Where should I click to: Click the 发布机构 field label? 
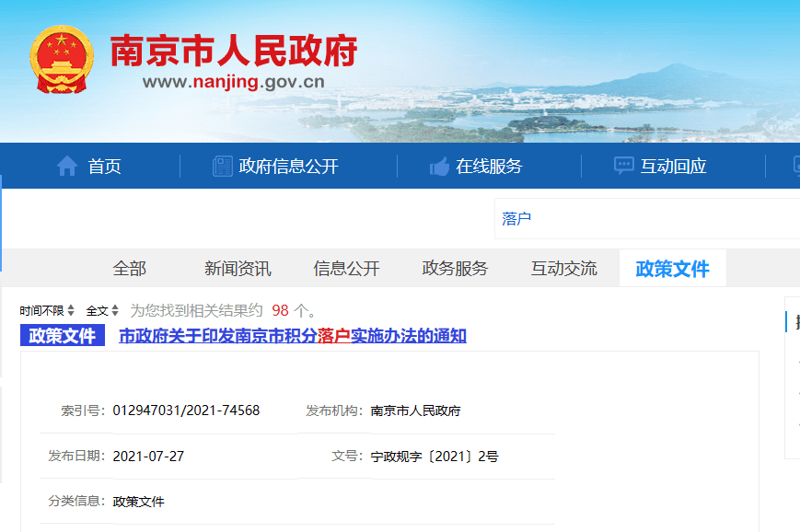tap(334, 411)
